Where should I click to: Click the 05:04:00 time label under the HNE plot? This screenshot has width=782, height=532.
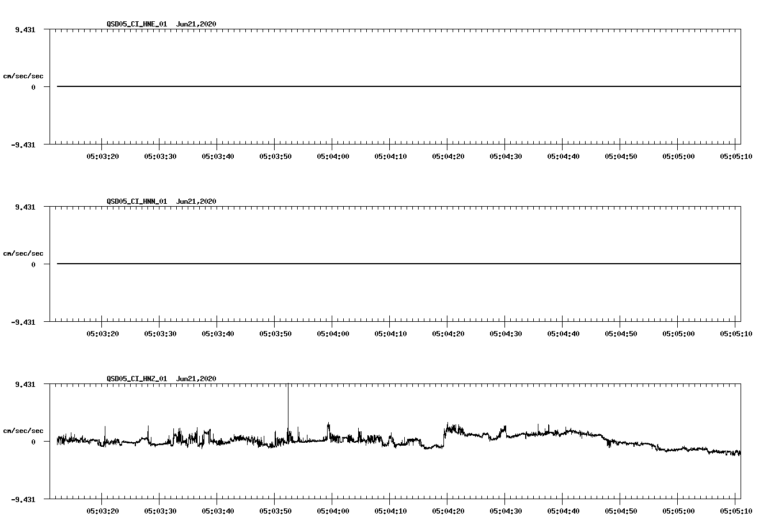[x=333, y=157]
